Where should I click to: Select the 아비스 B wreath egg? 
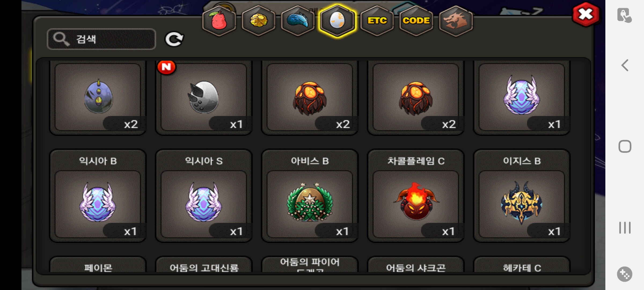pos(310,196)
